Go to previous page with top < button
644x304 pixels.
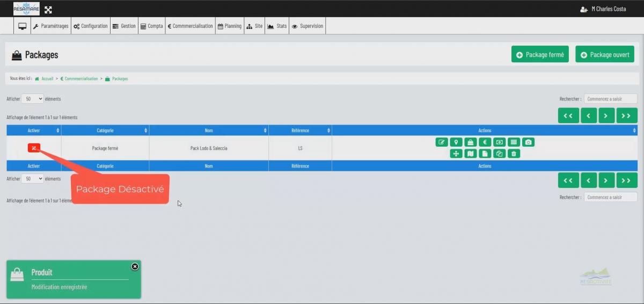[589, 115]
